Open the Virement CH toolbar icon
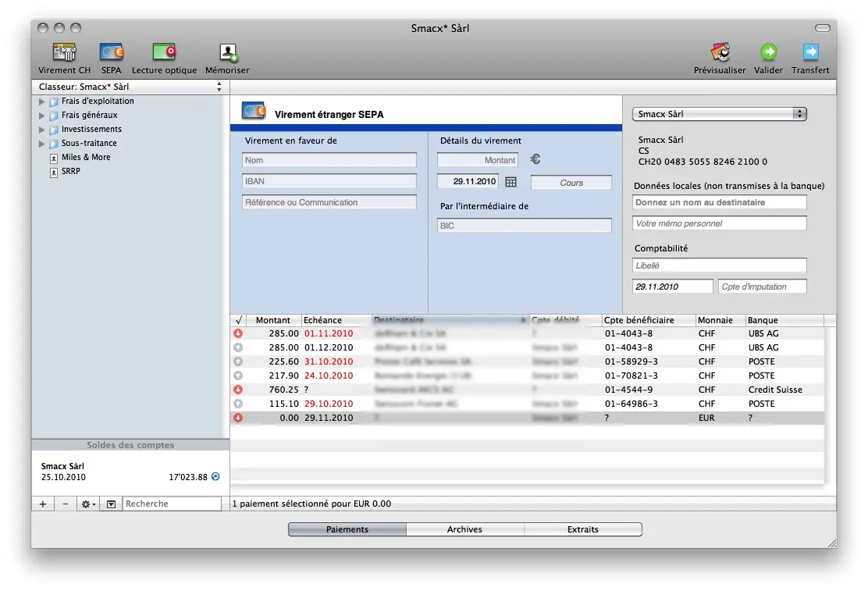 (x=64, y=52)
